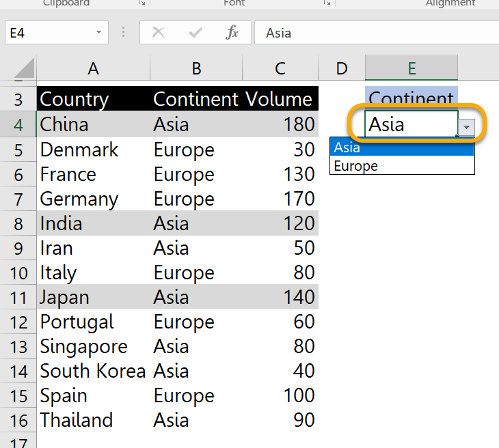499x448 pixels.
Task: Select the cell containing Thailand
Action: click(x=94, y=420)
